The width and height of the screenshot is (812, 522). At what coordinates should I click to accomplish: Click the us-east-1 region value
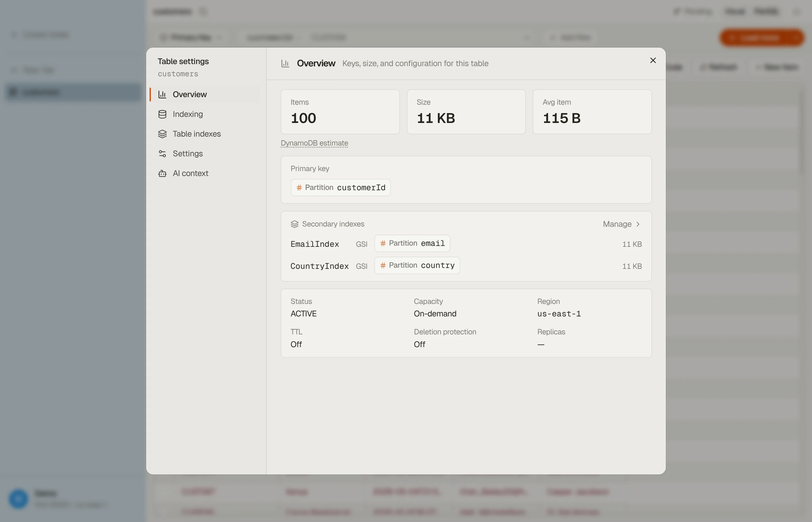(x=559, y=313)
